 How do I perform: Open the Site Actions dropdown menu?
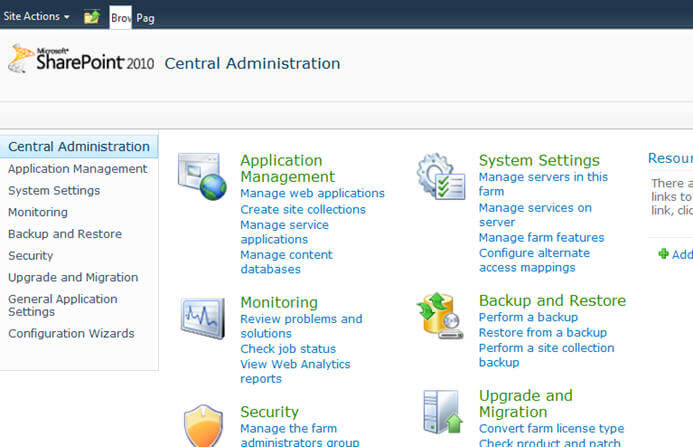[36, 16]
